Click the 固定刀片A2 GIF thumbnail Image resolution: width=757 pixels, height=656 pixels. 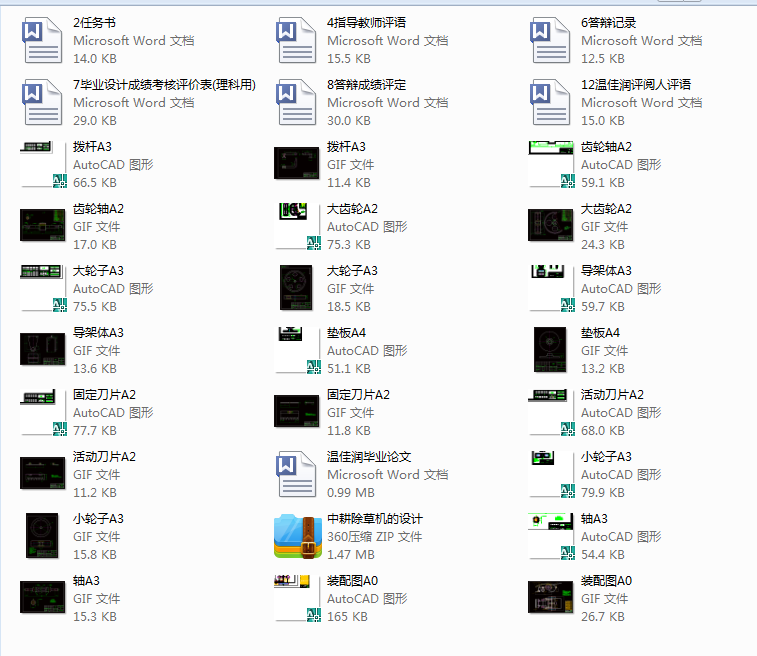coord(296,411)
